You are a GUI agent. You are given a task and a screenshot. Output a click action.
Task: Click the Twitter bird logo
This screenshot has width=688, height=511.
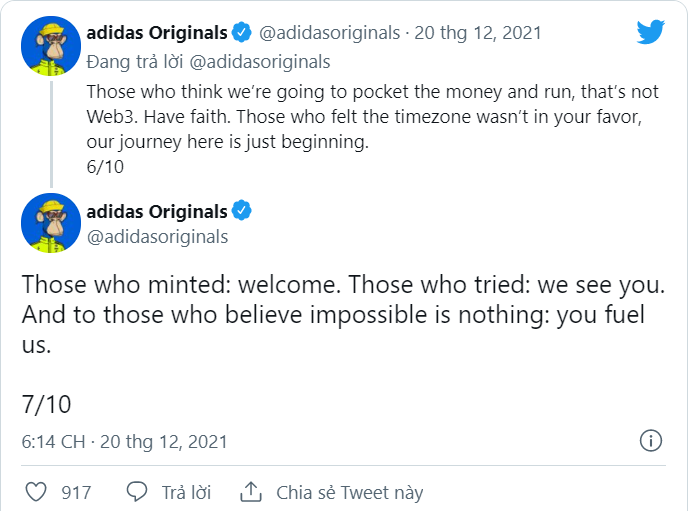pyautogui.click(x=650, y=32)
